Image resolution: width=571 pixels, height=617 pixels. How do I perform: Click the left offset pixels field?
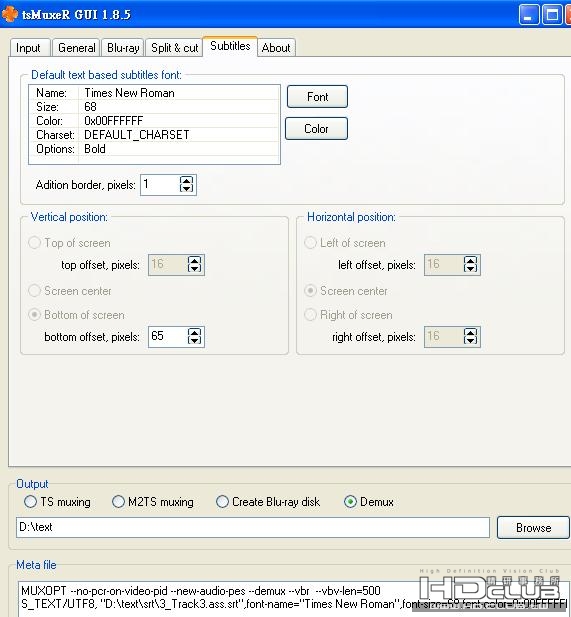(x=444, y=264)
